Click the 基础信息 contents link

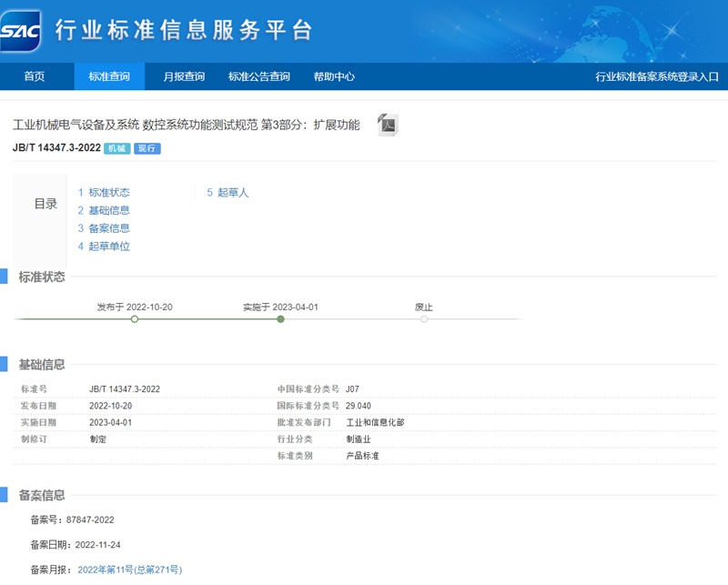pos(107,210)
